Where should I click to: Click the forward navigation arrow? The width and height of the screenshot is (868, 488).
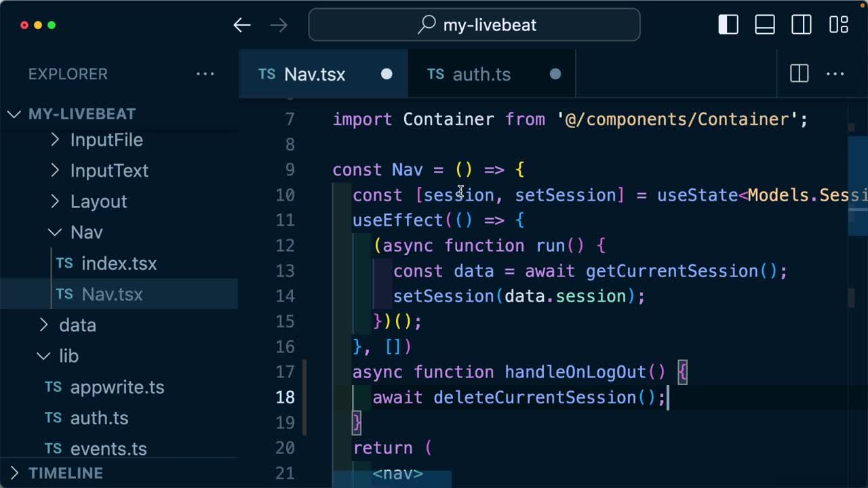tap(279, 25)
